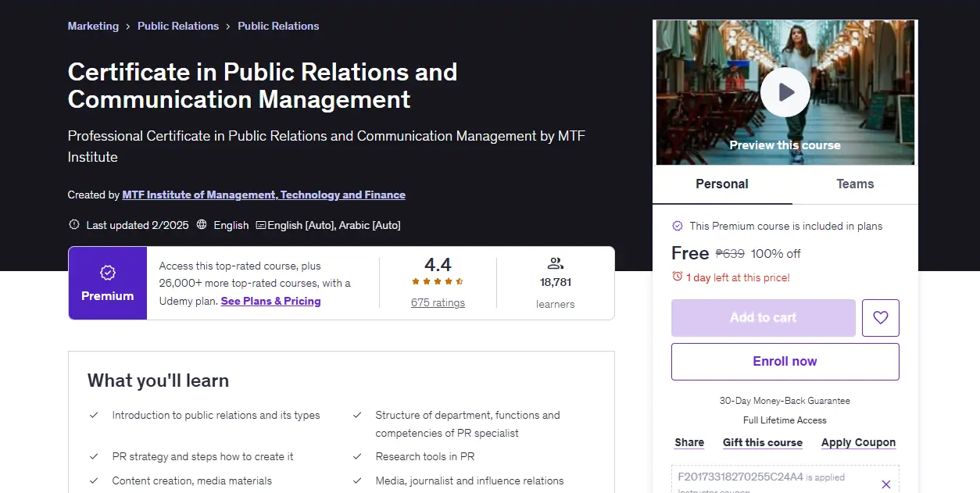Click checkmark beside Content creation item
This screenshot has height=493, width=980.
point(94,481)
